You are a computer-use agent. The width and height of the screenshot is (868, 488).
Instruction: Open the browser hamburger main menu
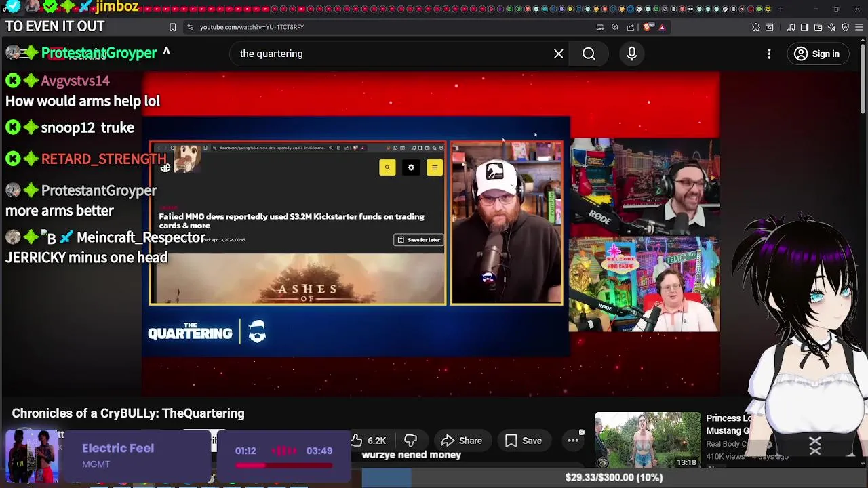[859, 27]
